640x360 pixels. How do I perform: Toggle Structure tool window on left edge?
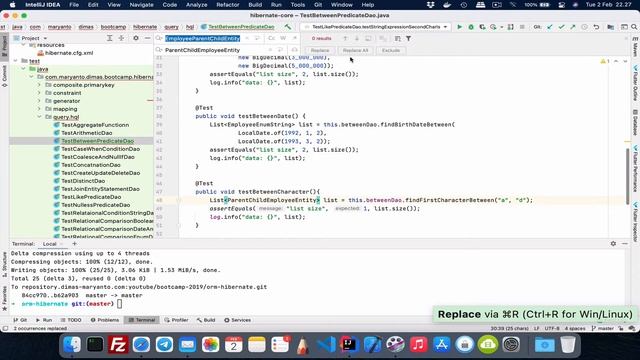tap(4, 265)
